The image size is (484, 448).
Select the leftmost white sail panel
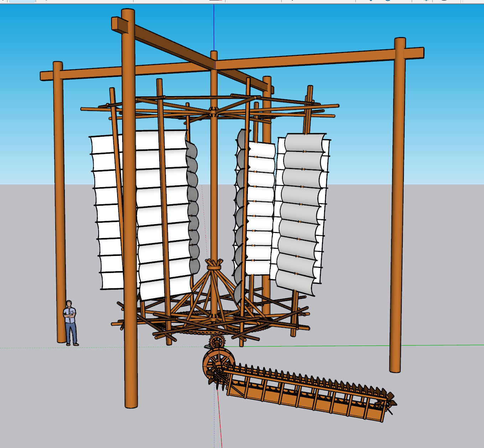(109, 212)
